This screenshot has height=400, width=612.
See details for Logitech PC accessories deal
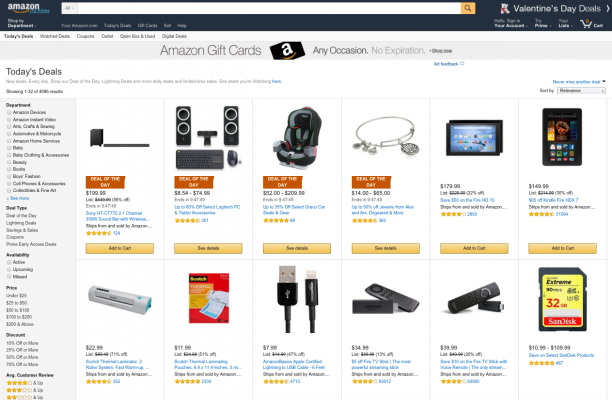(208, 248)
